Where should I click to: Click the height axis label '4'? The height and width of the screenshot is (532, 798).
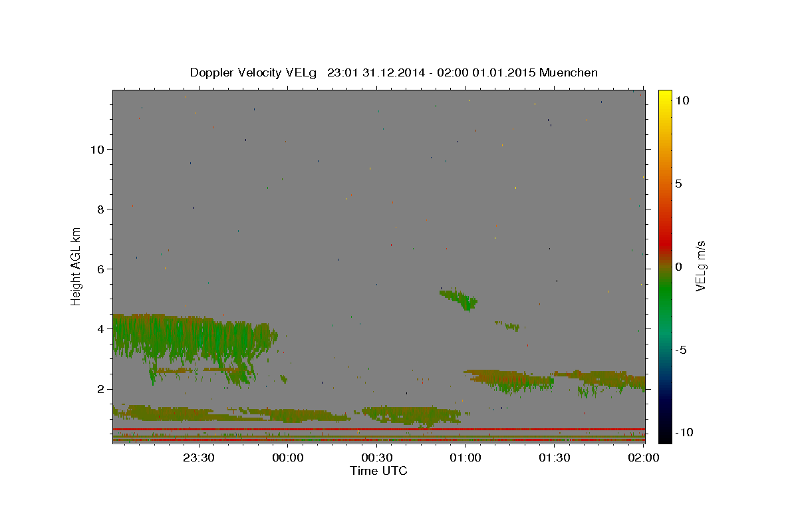[100, 329]
